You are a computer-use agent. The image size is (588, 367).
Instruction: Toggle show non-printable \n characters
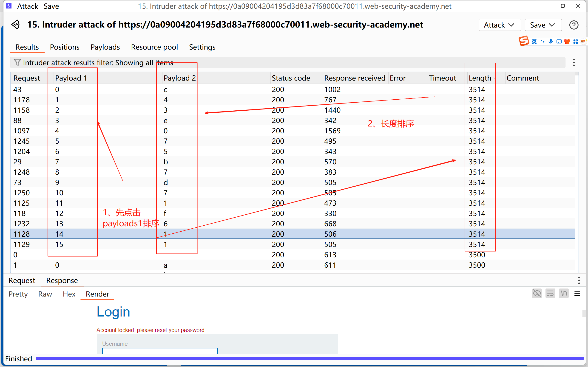point(564,294)
